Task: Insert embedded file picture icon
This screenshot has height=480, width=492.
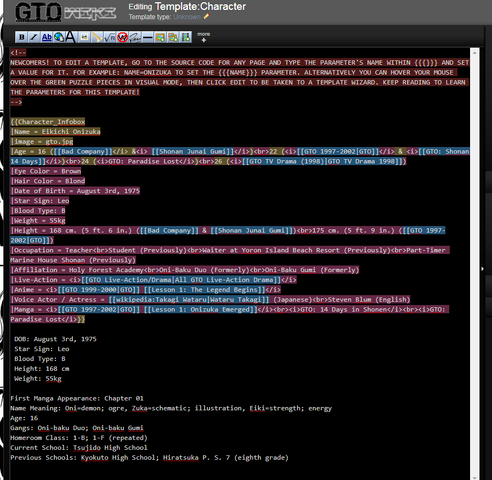Action: [x=84, y=37]
